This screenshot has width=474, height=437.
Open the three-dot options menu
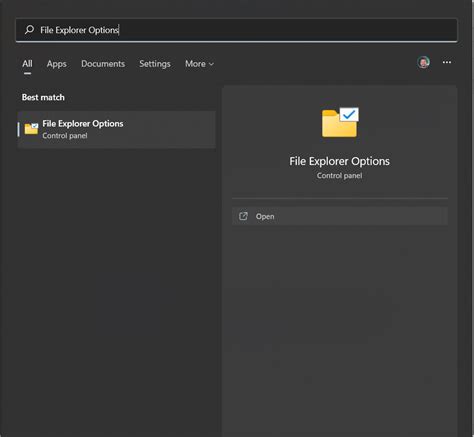[447, 62]
